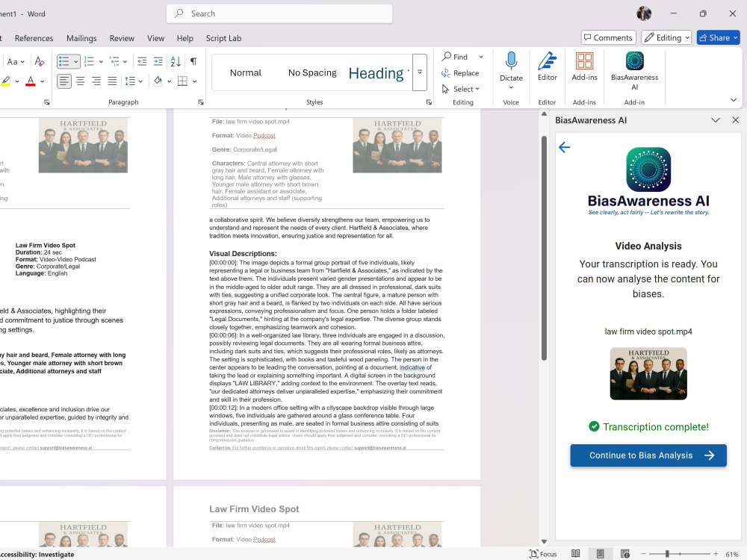
Task: Open Add-ins store
Action: tap(585, 66)
